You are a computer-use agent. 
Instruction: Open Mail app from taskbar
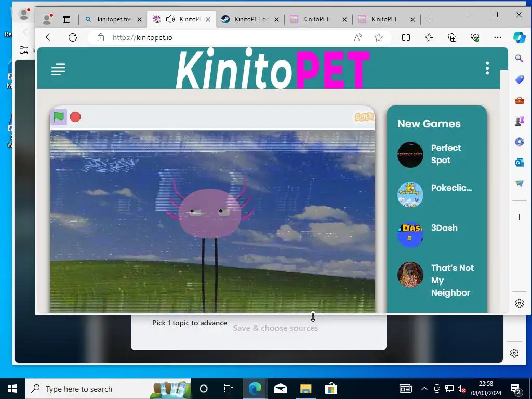tap(280, 389)
